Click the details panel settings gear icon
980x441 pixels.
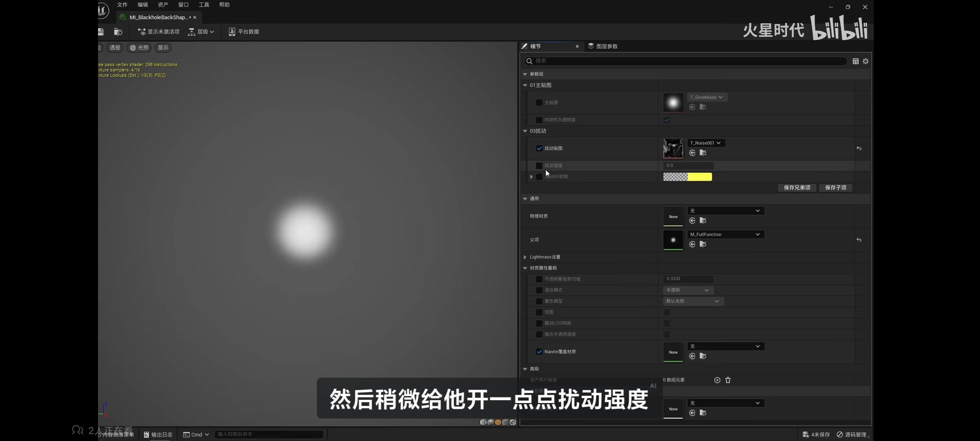866,61
